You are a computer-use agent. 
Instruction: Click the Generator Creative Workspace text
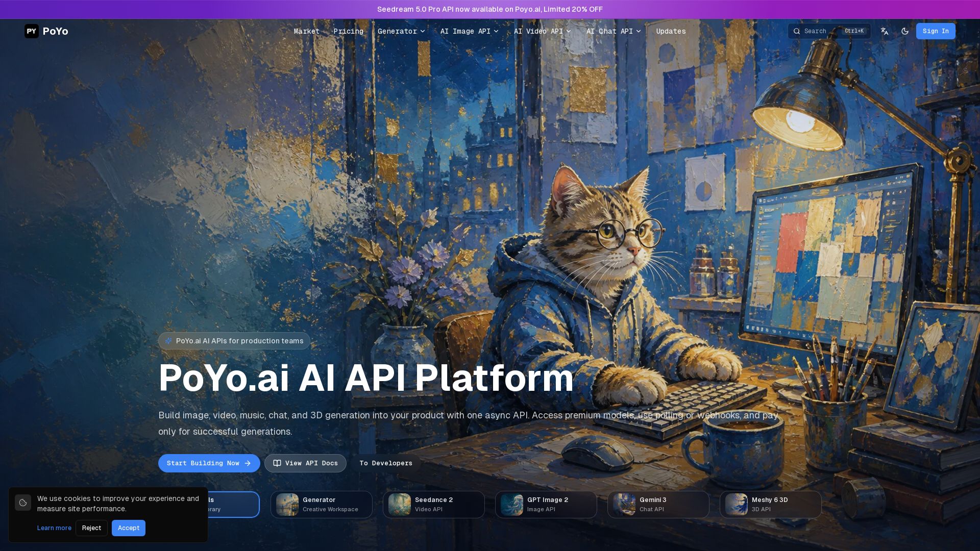tap(330, 505)
